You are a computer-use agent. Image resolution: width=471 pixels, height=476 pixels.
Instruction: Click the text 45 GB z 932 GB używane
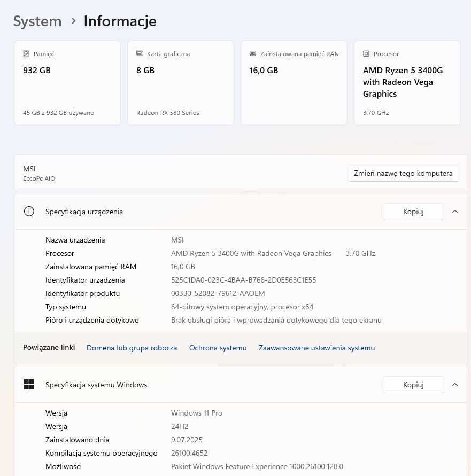click(58, 113)
